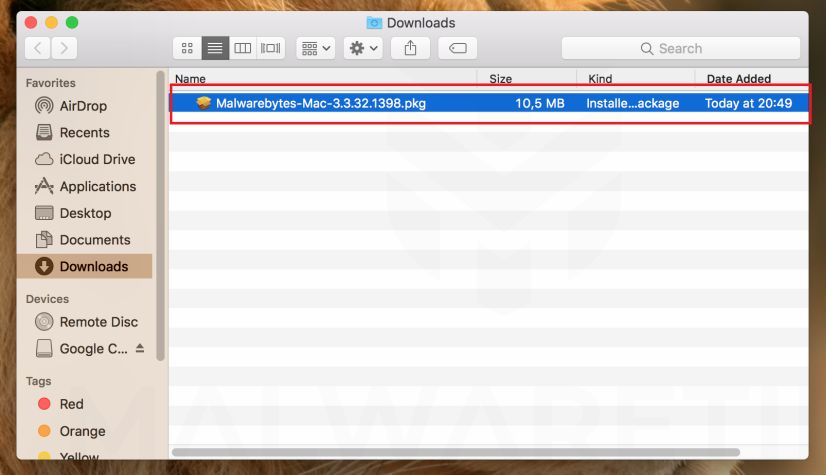Open AirDrop in the sidebar
The width and height of the screenshot is (826, 475).
(x=84, y=106)
